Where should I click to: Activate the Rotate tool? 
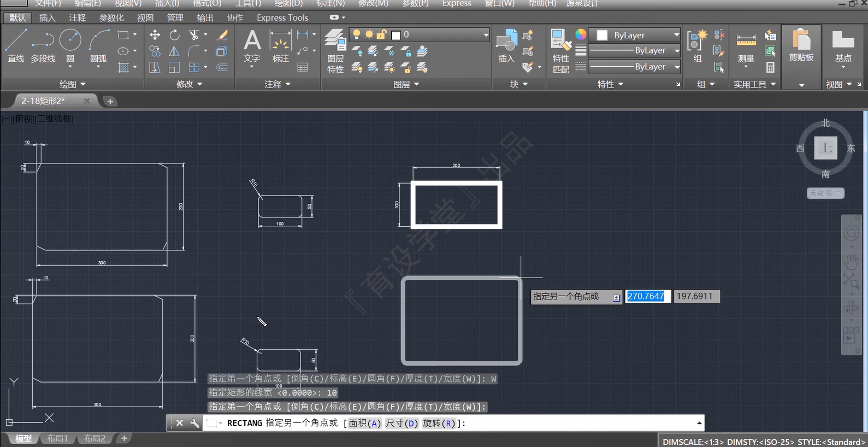pyautogui.click(x=174, y=35)
